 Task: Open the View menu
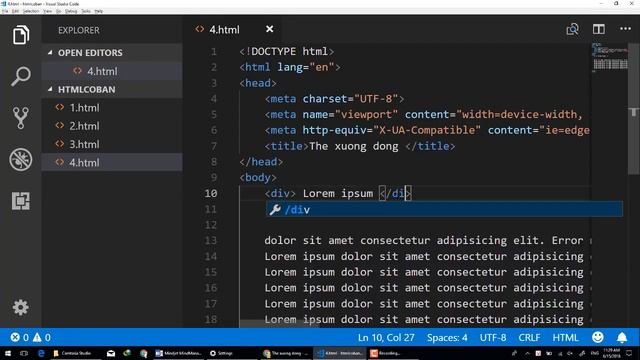pyautogui.click(x=48, y=11)
